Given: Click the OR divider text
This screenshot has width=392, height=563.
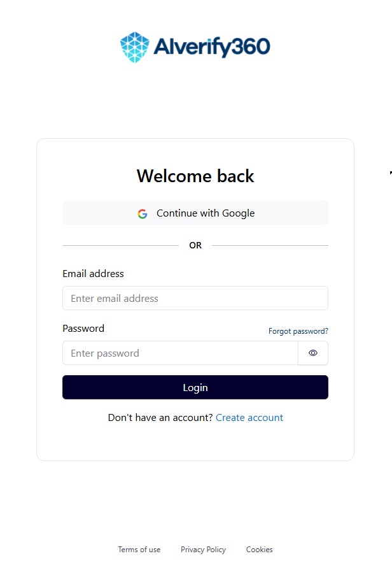Looking at the screenshot, I should [x=195, y=245].
